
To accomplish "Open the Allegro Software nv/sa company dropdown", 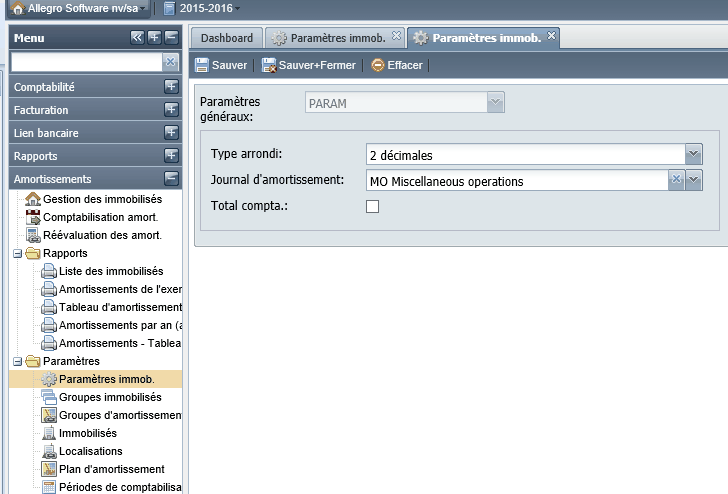I will coord(79,8).
